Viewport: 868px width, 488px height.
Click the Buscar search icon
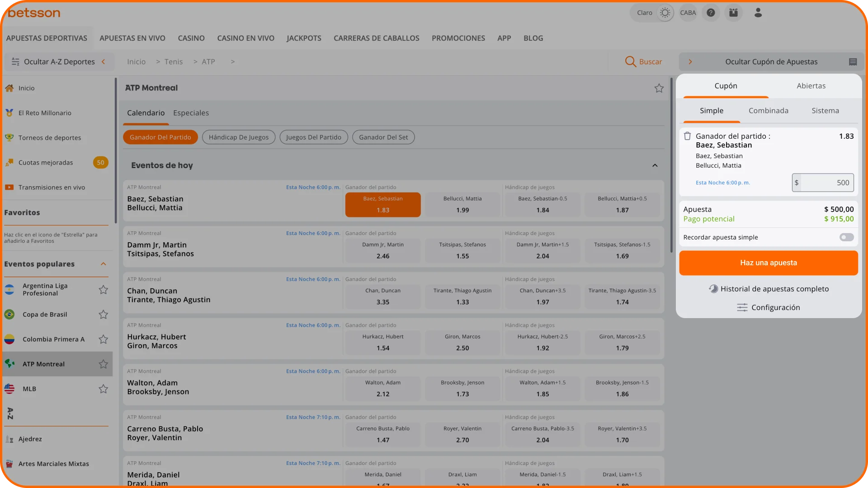coord(630,61)
